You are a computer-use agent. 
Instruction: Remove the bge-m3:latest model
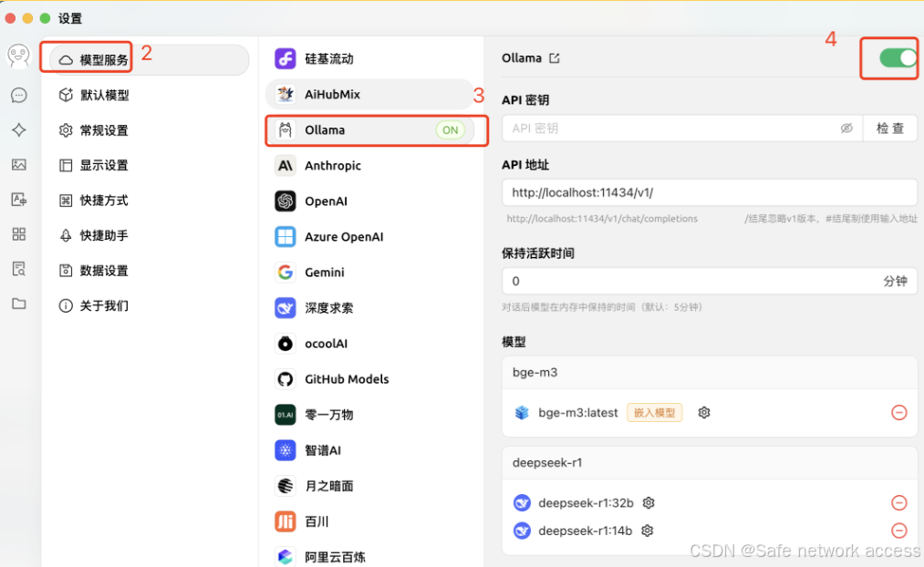click(898, 413)
